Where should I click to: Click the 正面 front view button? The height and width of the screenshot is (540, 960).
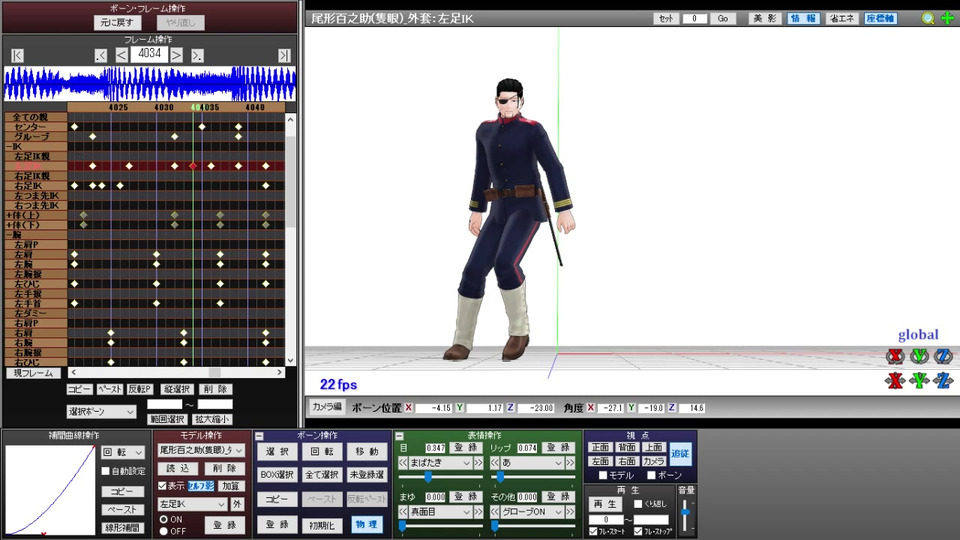click(x=600, y=448)
